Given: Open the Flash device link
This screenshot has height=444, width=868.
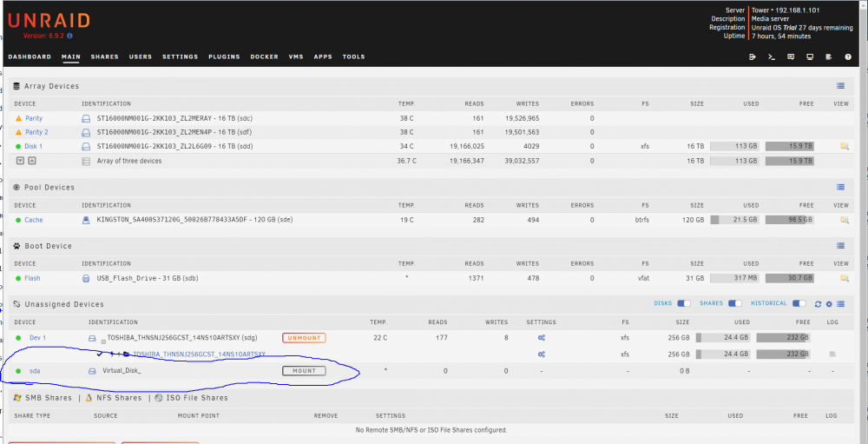Looking at the screenshot, I should 32,278.
